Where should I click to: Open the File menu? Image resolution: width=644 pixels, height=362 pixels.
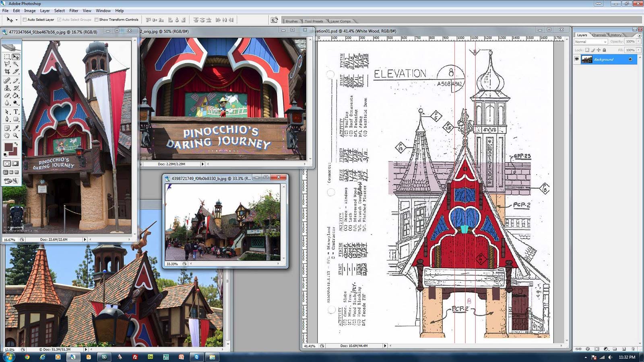click(x=5, y=11)
